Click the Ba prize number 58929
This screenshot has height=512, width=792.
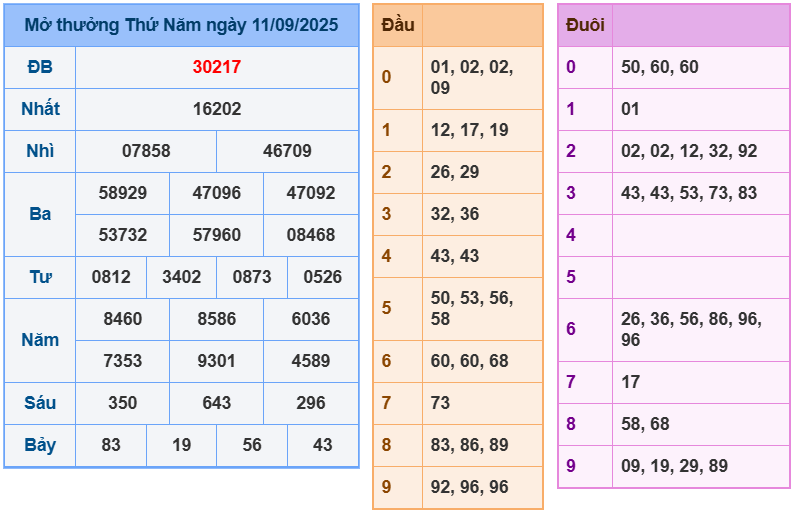coord(122,193)
